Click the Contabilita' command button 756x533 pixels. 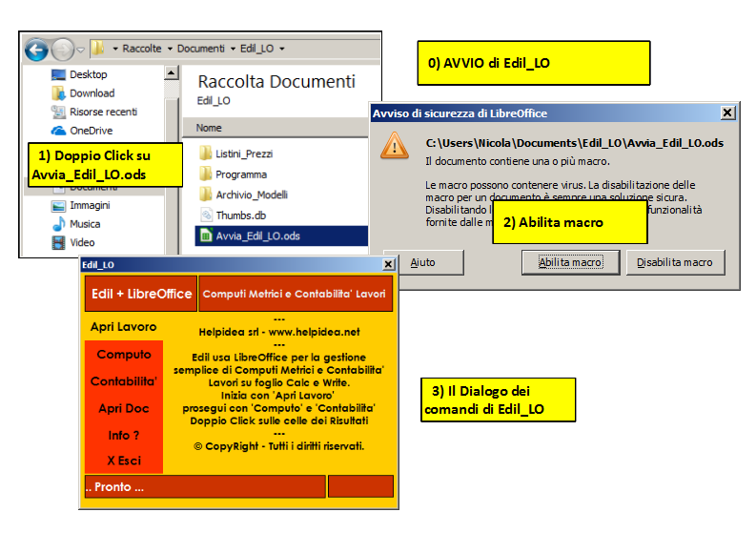pyautogui.click(x=124, y=381)
